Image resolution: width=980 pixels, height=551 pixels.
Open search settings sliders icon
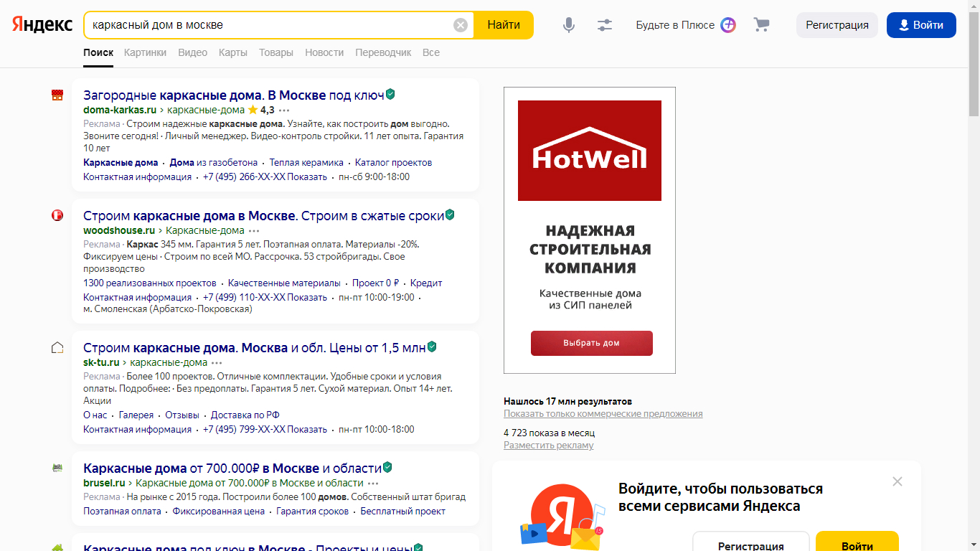pyautogui.click(x=605, y=25)
